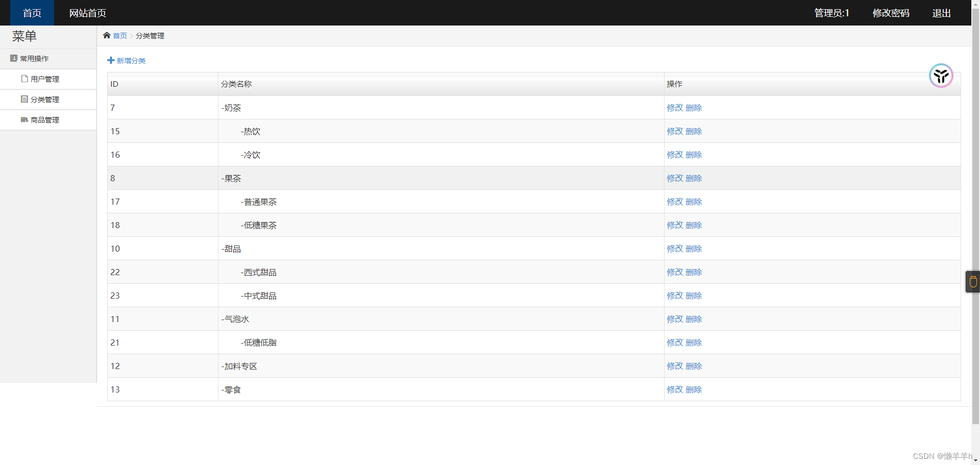The width and height of the screenshot is (980, 465).
Task: Click 修改 for the 加料专区 row
Action: [x=675, y=366]
